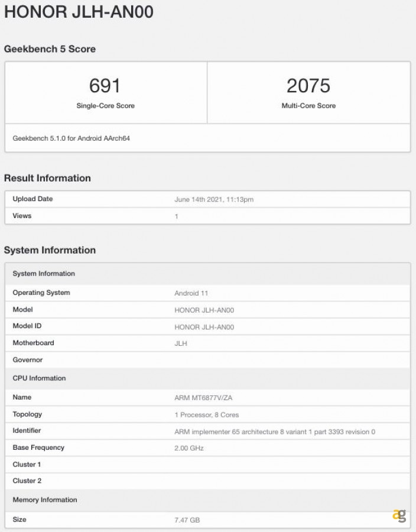416x532 pixels.
Task: Click the Size row label
Action: [x=19, y=520]
